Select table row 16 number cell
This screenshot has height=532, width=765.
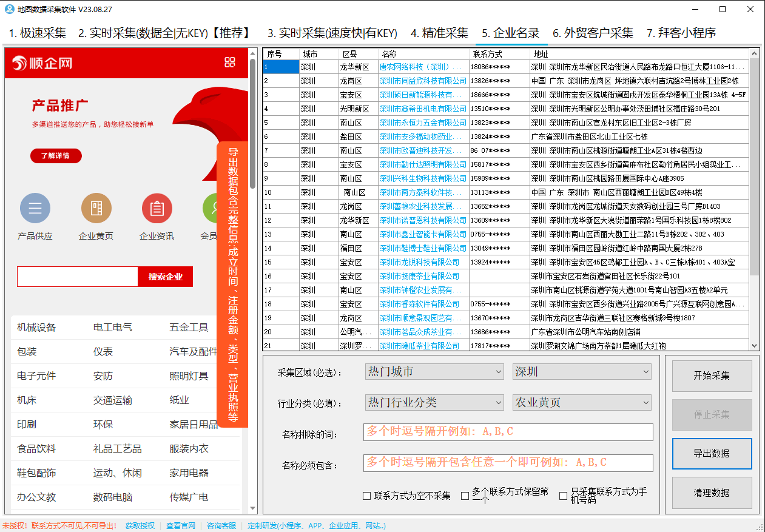point(281,276)
